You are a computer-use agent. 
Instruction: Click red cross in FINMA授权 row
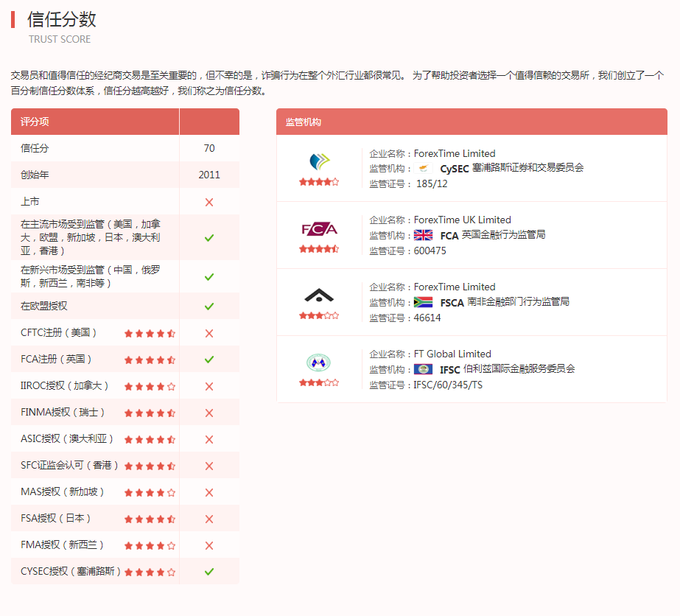[209, 413]
